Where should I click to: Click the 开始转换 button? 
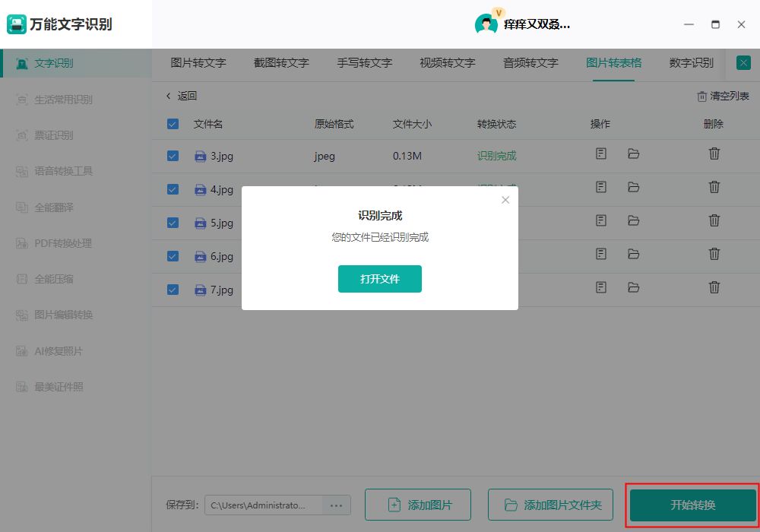(692, 505)
